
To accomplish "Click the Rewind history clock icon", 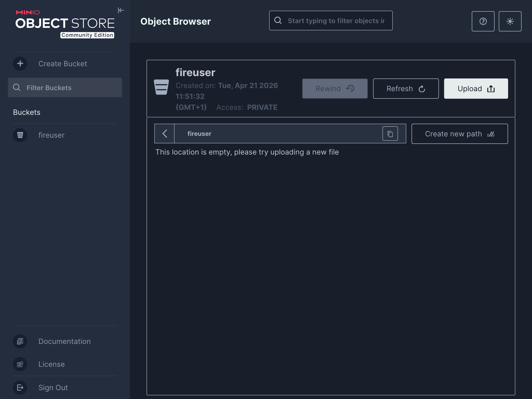I will point(350,89).
